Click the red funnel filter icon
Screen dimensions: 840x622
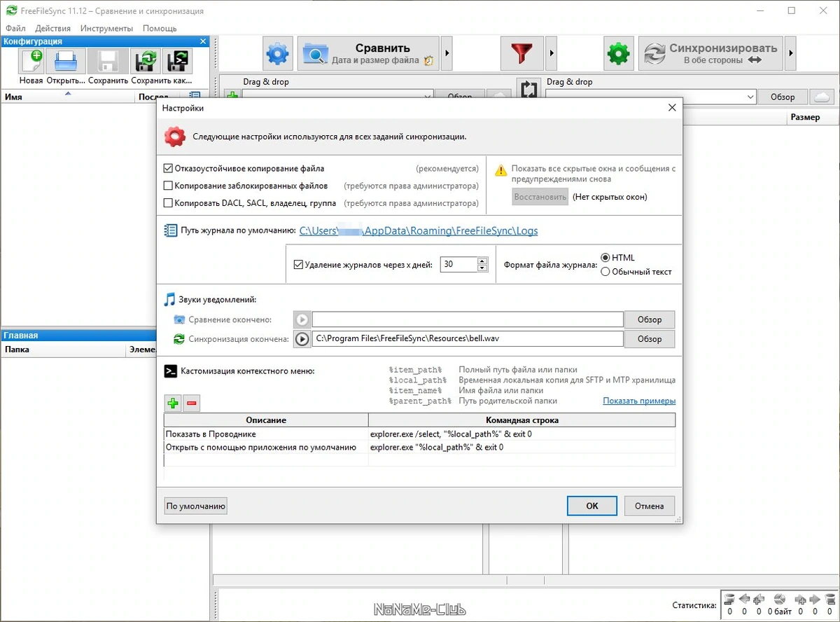coord(521,53)
